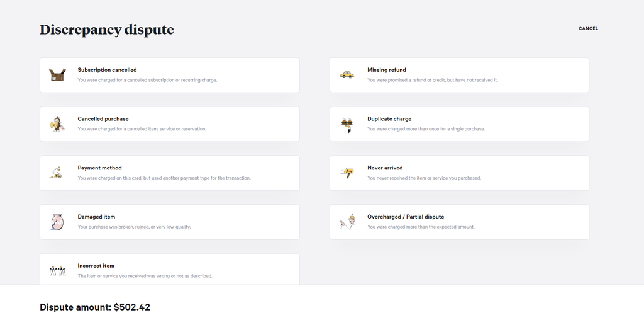Choose "Payment method" as dispute reason
Screen dimensions: 644x325
(x=99, y=168)
